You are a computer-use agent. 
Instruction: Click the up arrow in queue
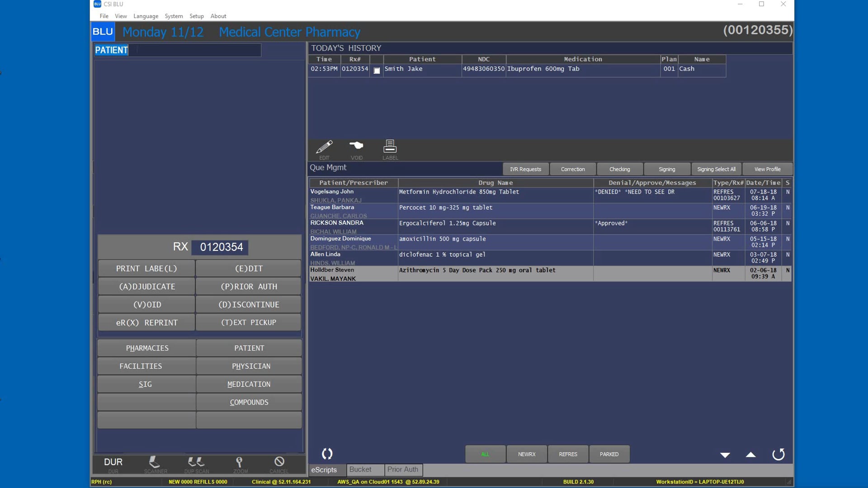[x=750, y=455]
